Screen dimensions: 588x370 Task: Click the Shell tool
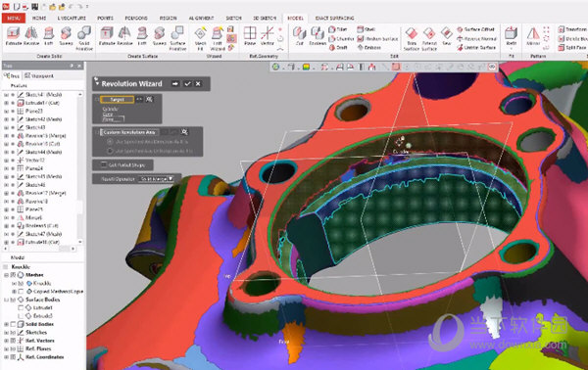coord(366,29)
